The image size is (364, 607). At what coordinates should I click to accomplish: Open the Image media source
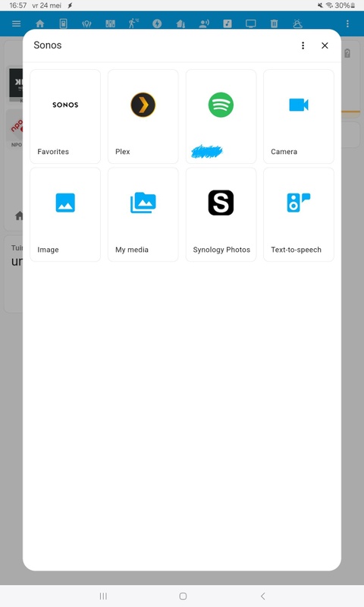(65, 215)
